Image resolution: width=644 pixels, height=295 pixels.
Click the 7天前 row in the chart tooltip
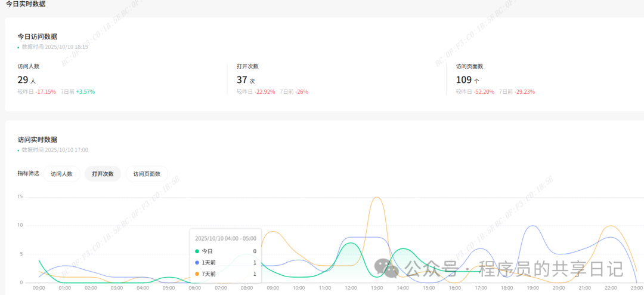225,274
